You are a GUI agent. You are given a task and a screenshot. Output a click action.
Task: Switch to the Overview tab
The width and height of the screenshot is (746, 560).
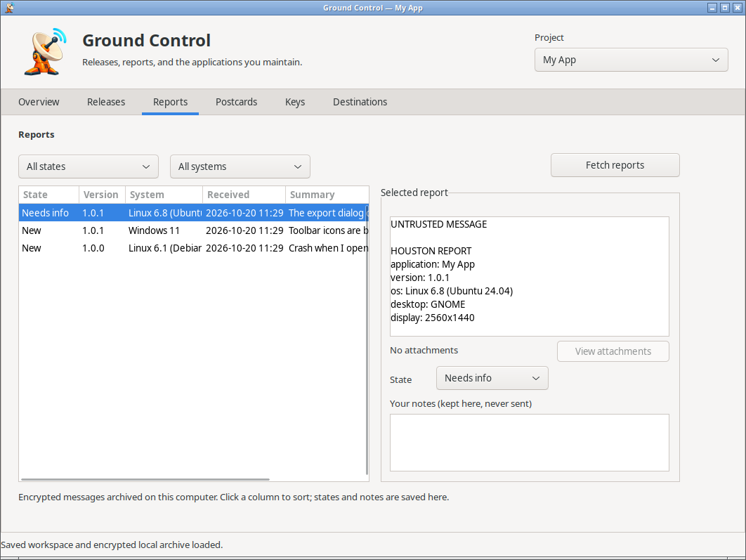point(39,102)
